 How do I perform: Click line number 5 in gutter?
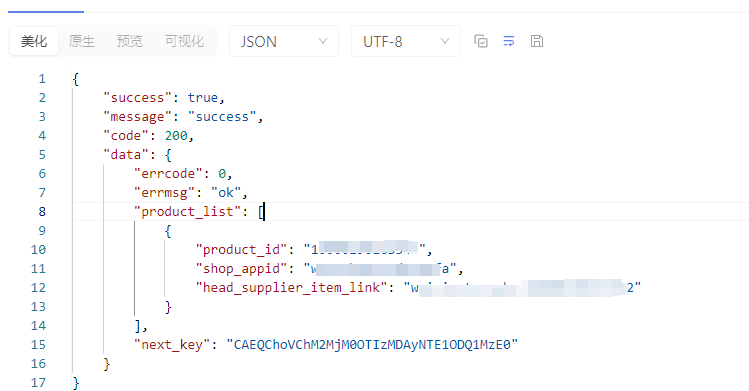point(42,155)
